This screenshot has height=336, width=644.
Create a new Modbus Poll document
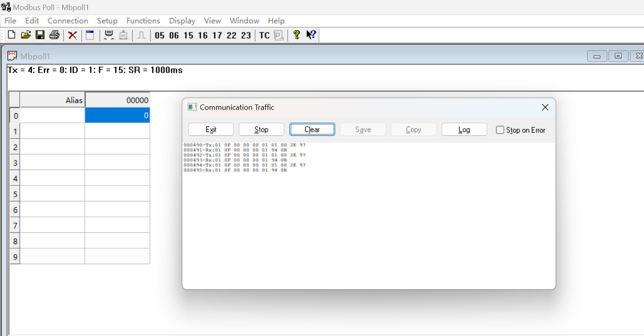(x=12, y=35)
